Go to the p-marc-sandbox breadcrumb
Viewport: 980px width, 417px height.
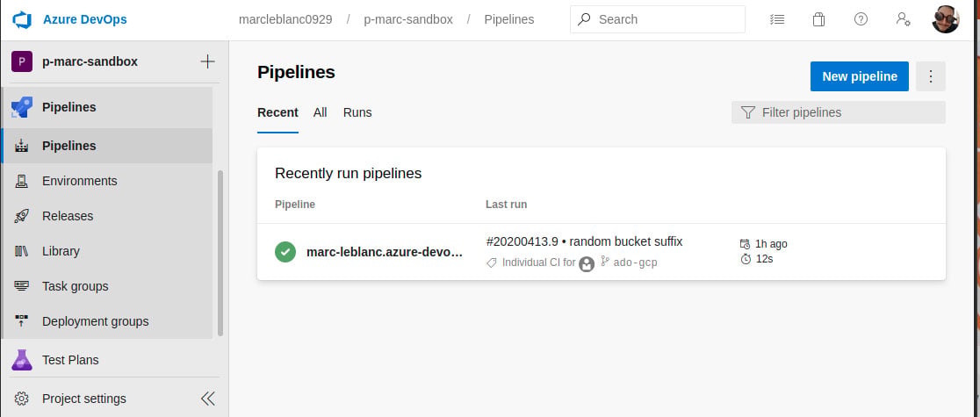(x=408, y=19)
